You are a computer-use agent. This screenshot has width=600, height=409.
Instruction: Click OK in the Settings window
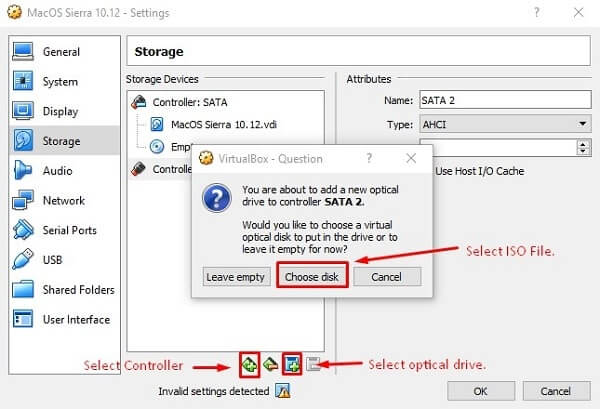[481, 391]
